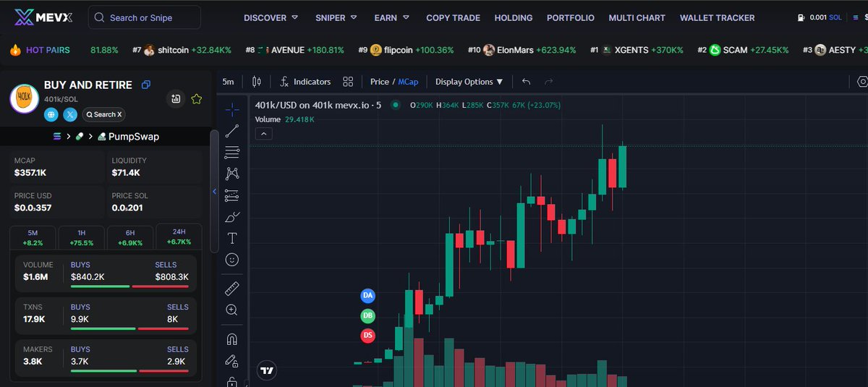Click the Search X button

pyautogui.click(x=103, y=114)
